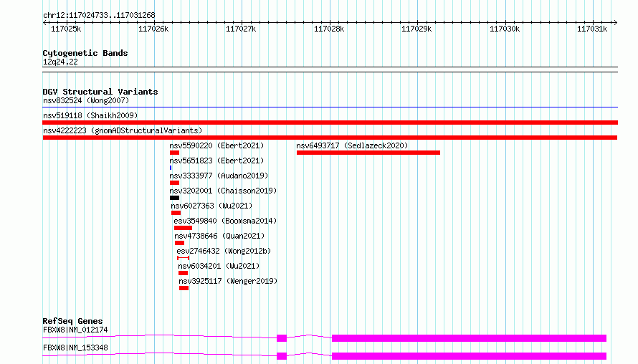The width and height of the screenshot is (638, 364).
Task: Click the 117030k ruler tick label
Action: click(505, 29)
